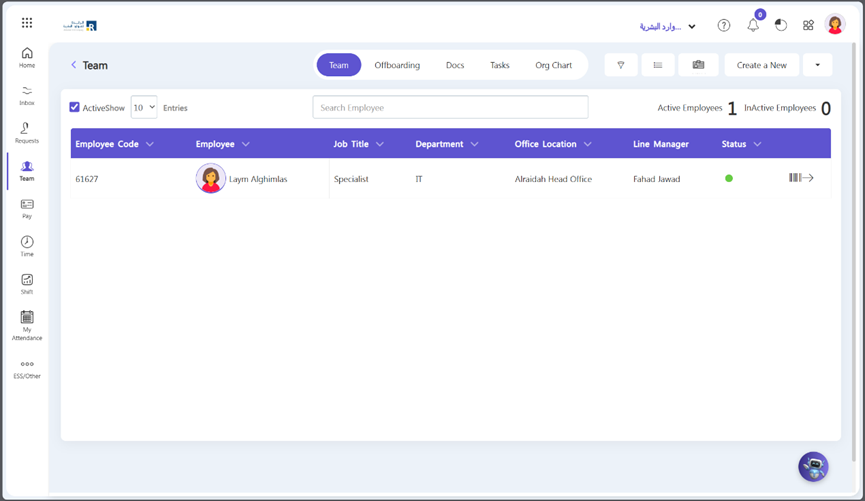Open the dropdown arrow beside Create a New

point(817,65)
